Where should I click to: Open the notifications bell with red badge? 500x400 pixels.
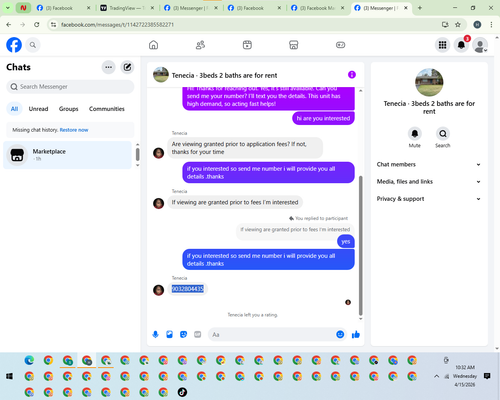[x=461, y=45]
